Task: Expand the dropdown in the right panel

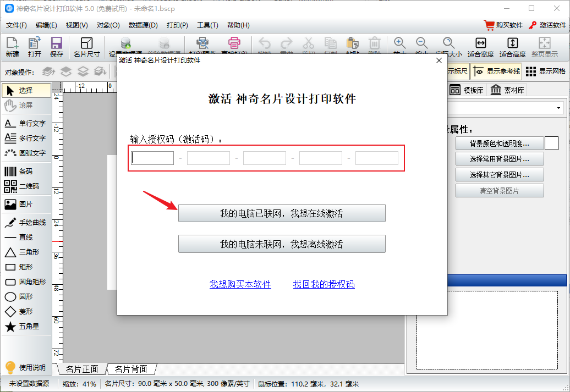Action: (x=558, y=108)
